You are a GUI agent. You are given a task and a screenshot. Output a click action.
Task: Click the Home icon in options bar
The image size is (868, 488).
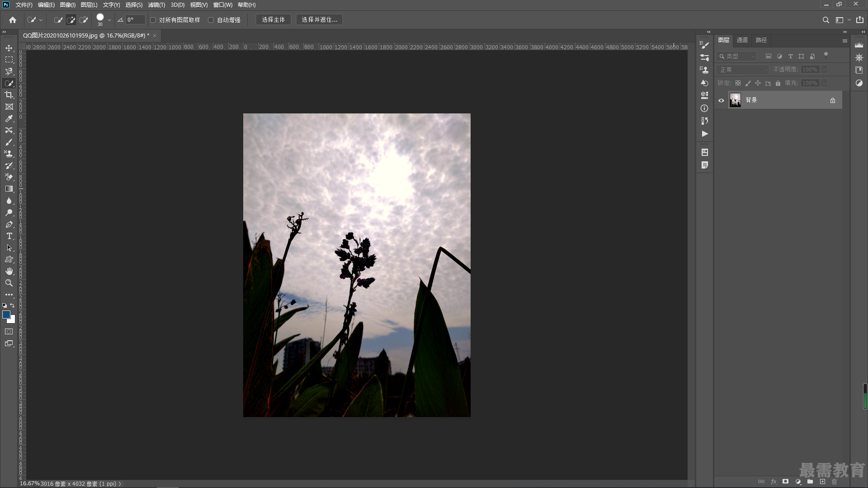(x=13, y=20)
